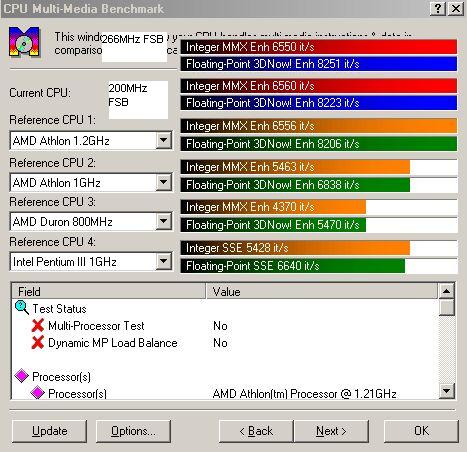
Task: Close the CPU Multi-Media Benchmark window
Action: [x=456, y=8]
